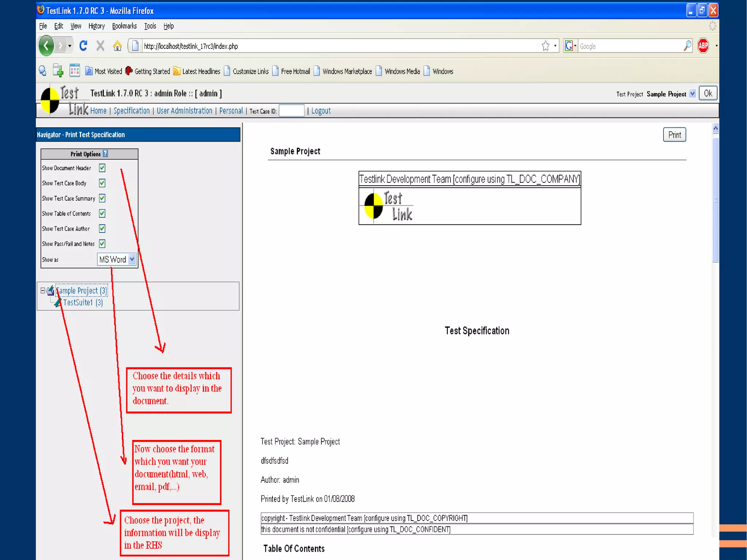
Task: Open the User Administration link
Action: (x=184, y=111)
